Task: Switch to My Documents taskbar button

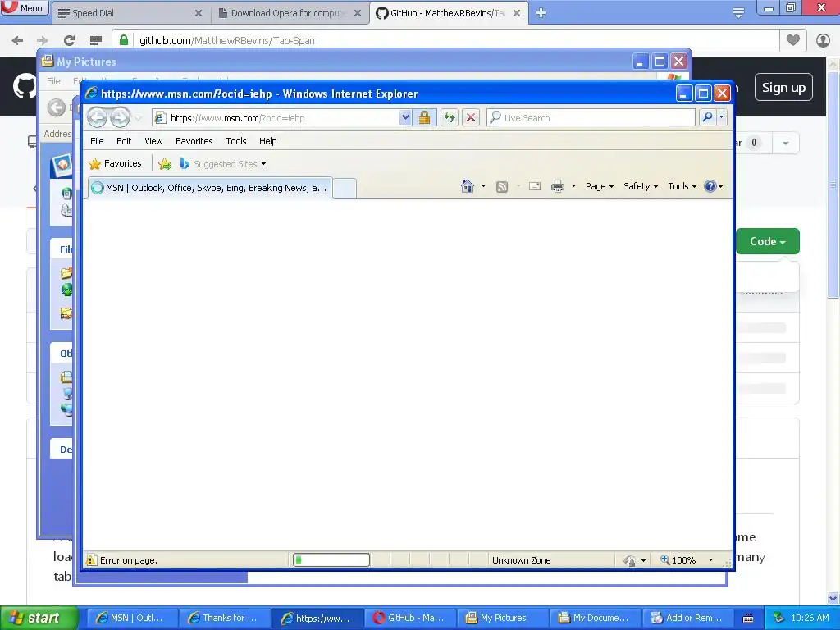Action: (596, 618)
